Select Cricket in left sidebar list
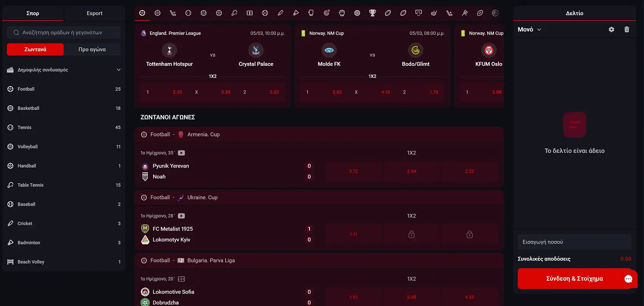644x306 pixels. 64,223
